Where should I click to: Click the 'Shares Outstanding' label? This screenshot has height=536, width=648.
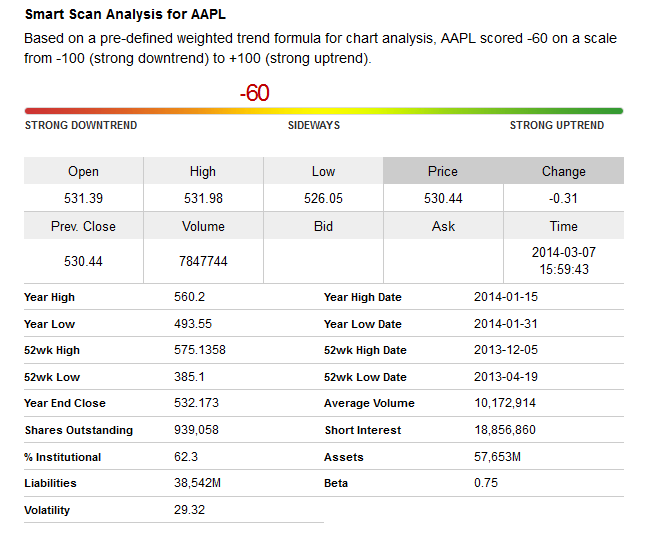tap(79, 430)
